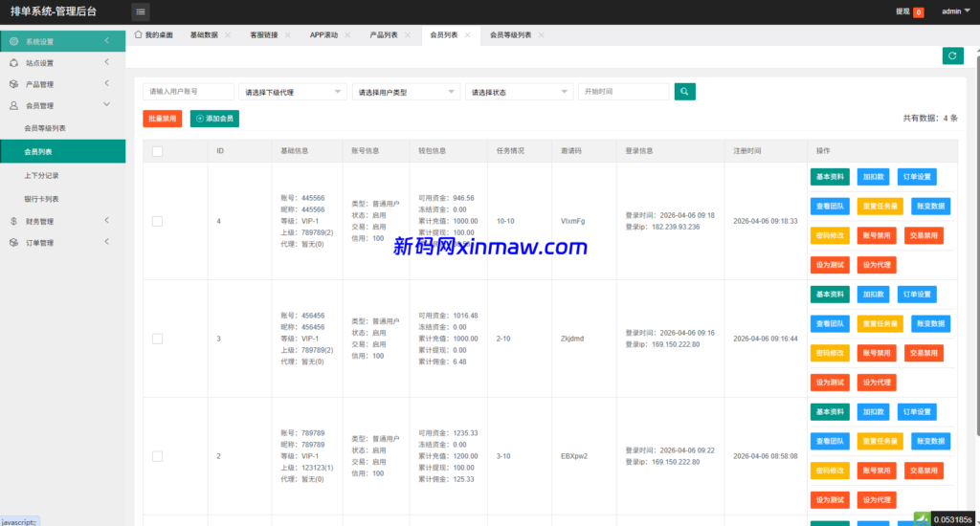
Task: Click registration time 2026-04-06 09:16:44
Action: click(x=765, y=339)
